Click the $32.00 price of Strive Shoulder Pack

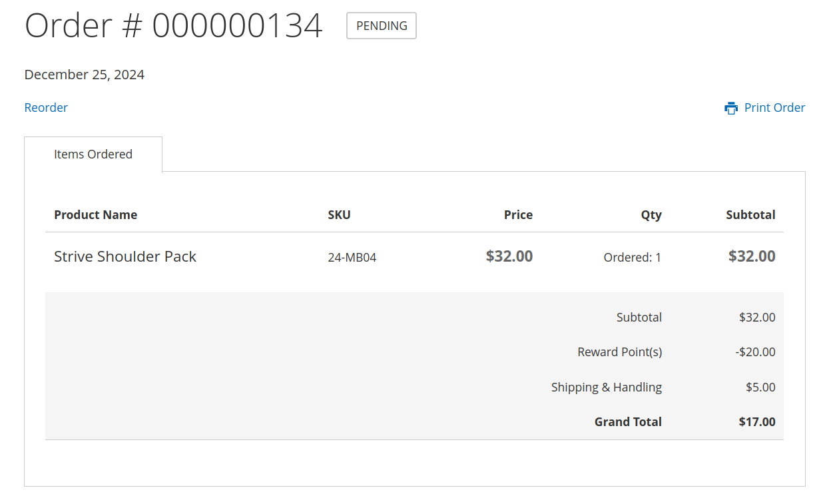[509, 256]
